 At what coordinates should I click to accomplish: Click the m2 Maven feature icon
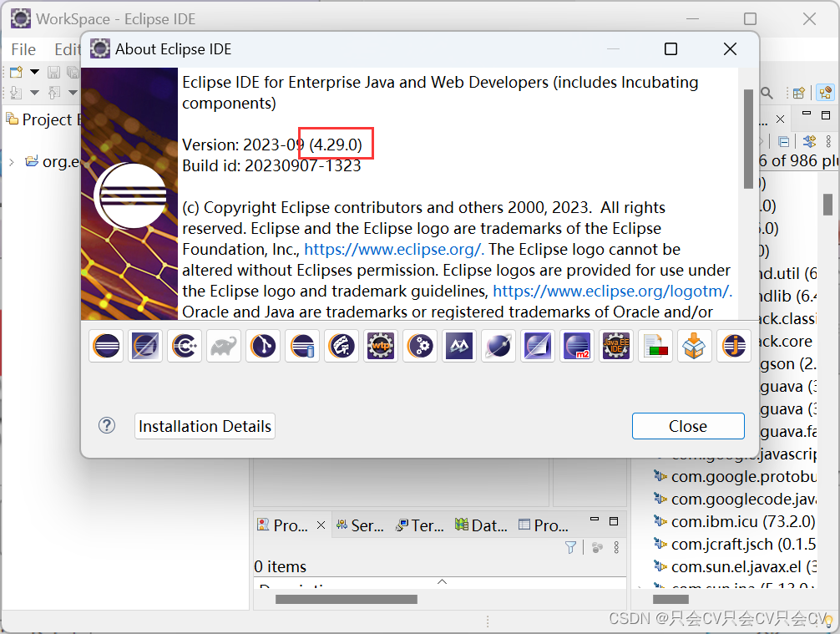pyautogui.click(x=577, y=346)
